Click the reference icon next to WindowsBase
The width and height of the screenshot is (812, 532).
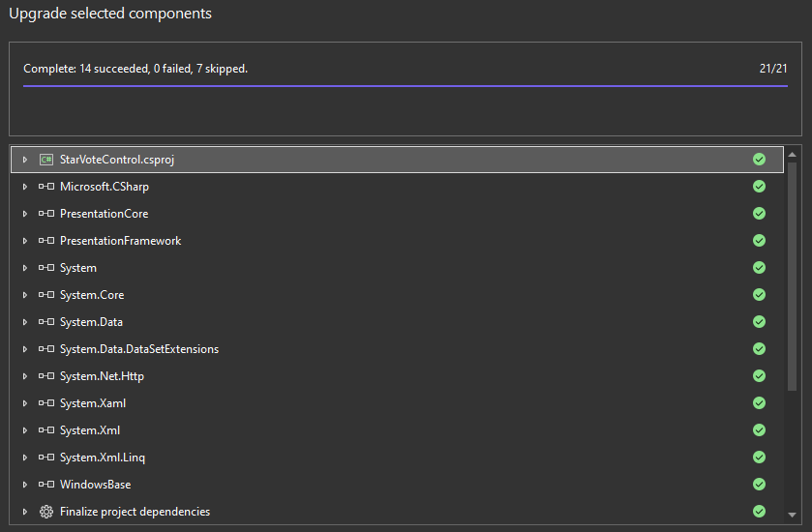(45, 485)
